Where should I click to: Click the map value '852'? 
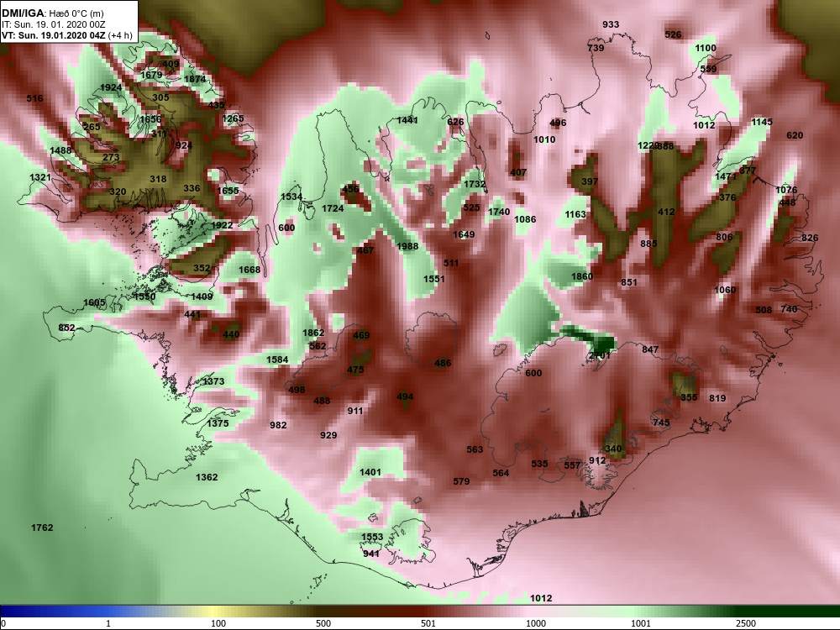click(66, 328)
